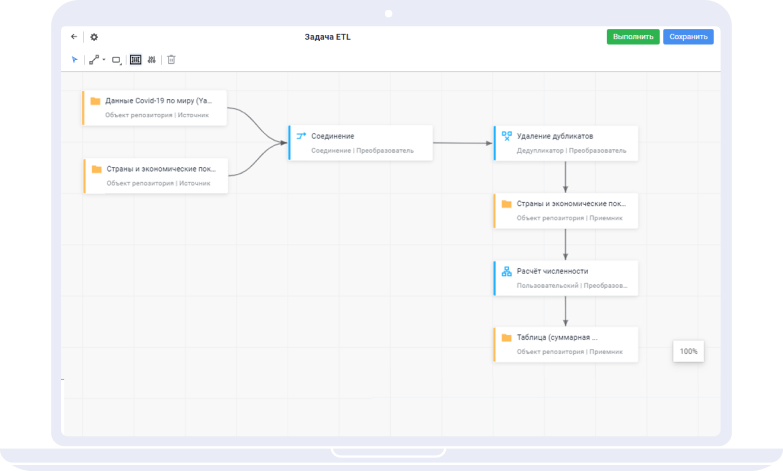Toggle the grid display tool
783x471 pixels.
click(135, 60)
